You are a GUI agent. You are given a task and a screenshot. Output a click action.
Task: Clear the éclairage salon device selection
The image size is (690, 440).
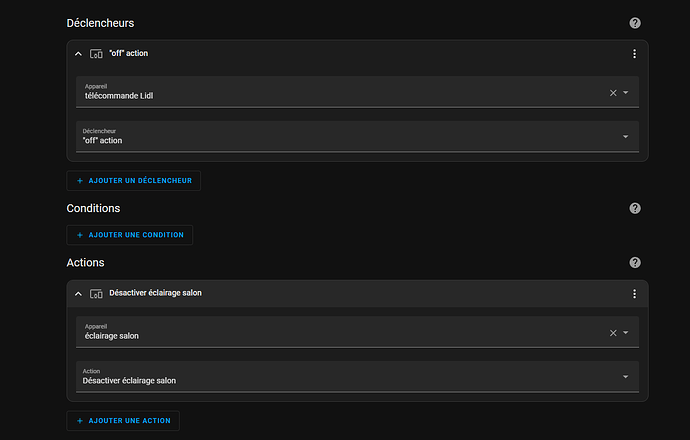click(x=613, y=333)
